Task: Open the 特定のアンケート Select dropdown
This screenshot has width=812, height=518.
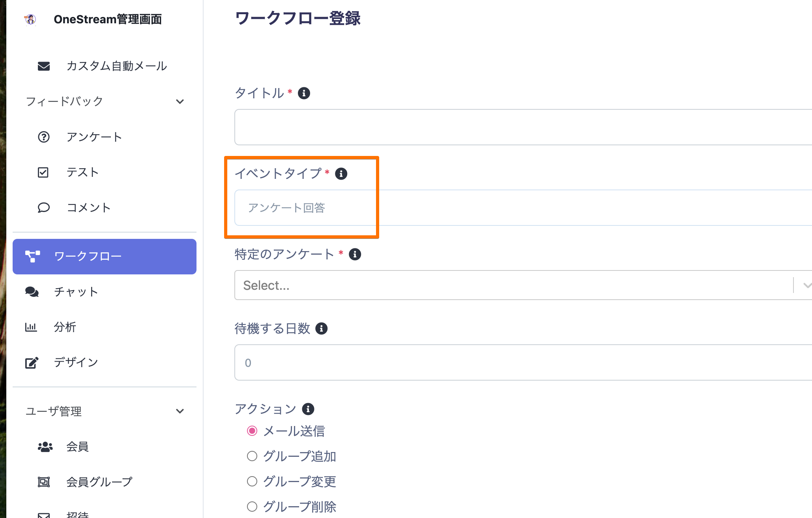Action: [x=513, y=285]
